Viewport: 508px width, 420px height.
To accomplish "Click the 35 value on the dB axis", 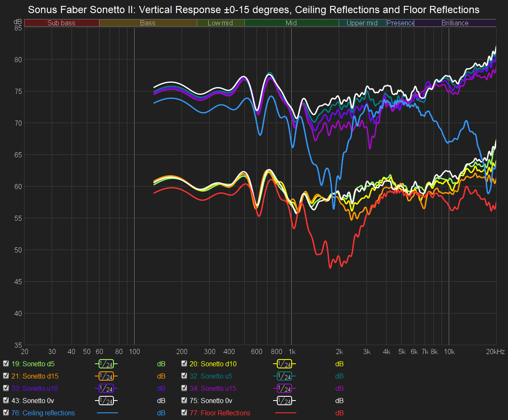I will tap(18, 345).
